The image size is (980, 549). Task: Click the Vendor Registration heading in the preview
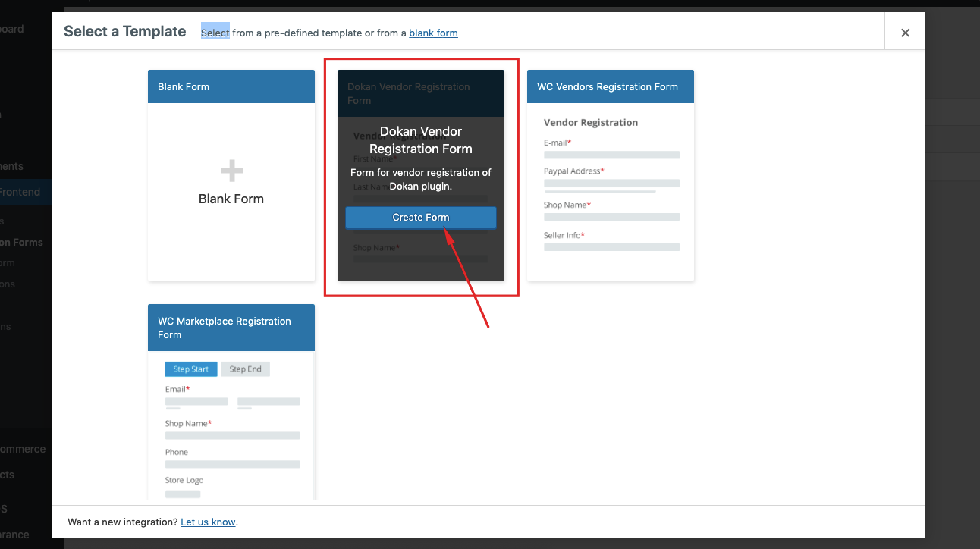pos(591,122)
